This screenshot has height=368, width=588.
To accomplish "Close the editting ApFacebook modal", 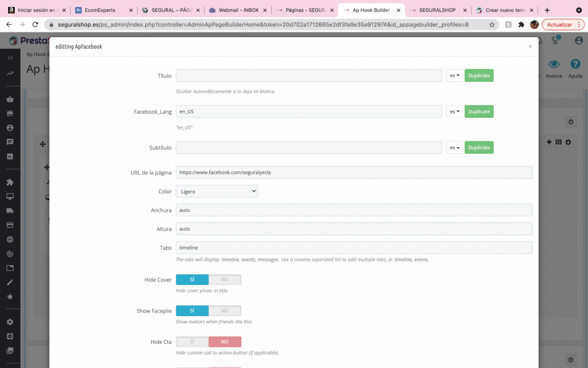I will pos(530,47).
